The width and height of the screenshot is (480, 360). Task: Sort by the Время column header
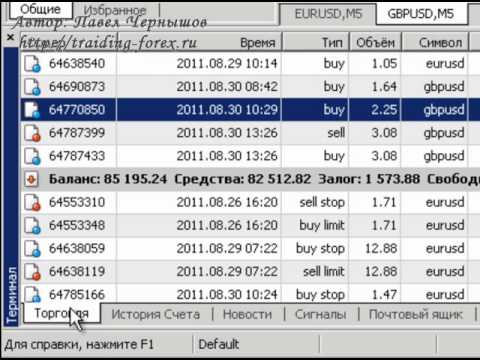(199, 42)
